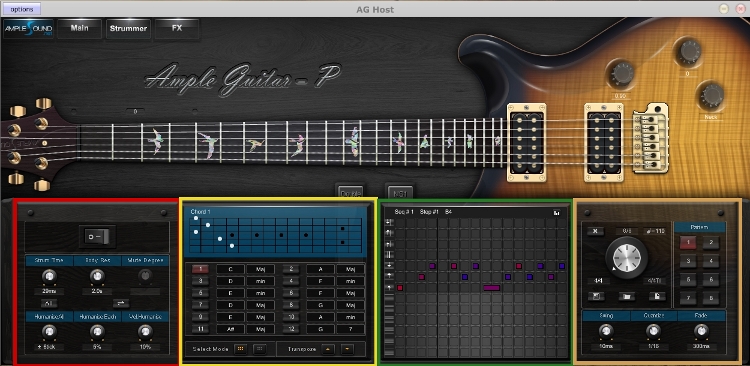Select the gray grid Select Mode icon
Image resolution: width=750 pixels, height=366 pixels.
pos(260,349)
